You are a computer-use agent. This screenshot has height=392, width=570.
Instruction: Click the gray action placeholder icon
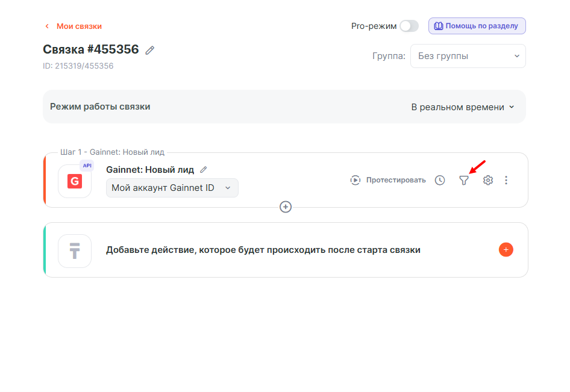pos(75,250)
